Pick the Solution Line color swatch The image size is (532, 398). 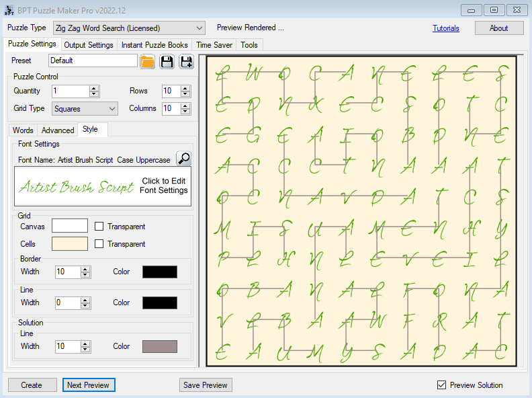point(160,346)
